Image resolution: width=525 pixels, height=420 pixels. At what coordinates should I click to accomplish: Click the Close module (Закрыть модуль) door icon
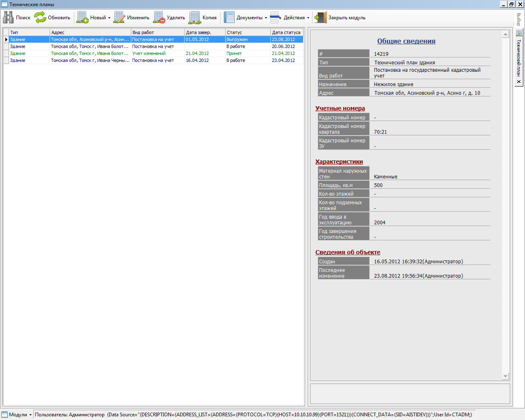(x=321, y=18)
